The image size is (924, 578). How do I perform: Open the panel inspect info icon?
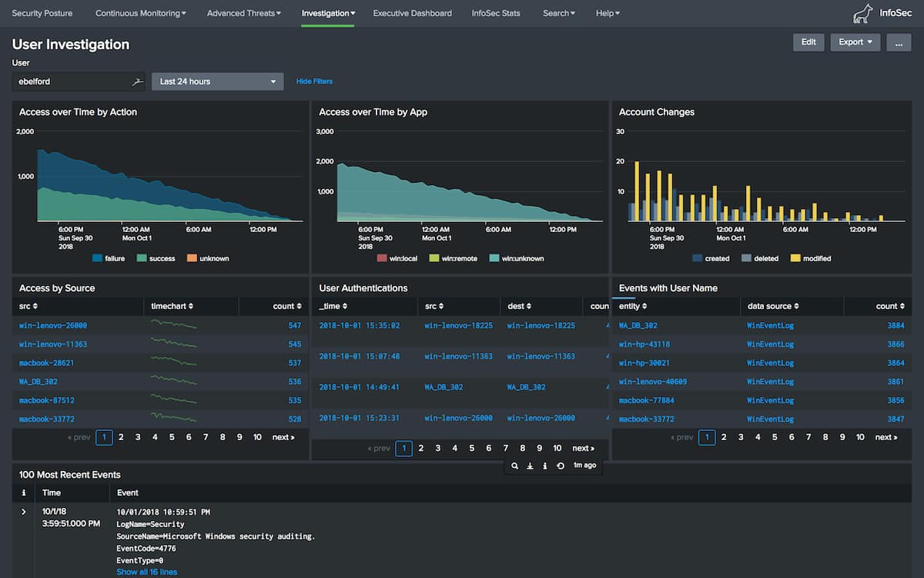pos(545,465)
